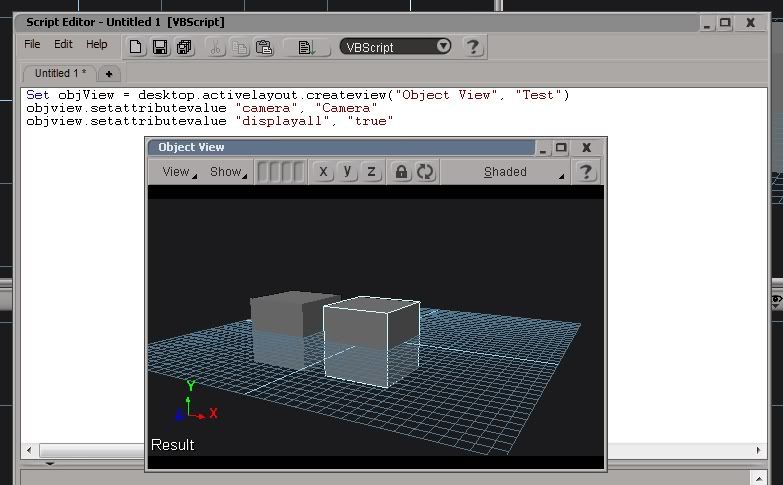The width and height of the screenshot is (783, 485).
Task: Click the X axis view button
Action: coord(323,172)
